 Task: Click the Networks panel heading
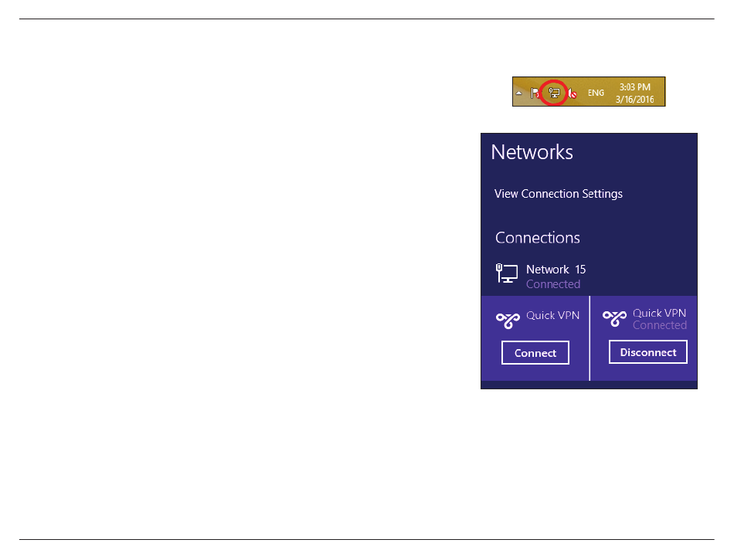tap(532, 152)
